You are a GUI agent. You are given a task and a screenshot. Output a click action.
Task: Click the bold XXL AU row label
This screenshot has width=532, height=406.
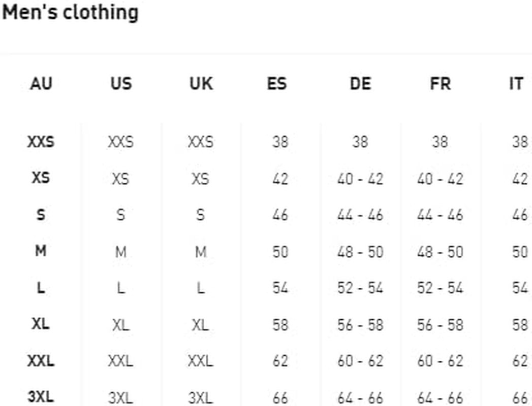pyautogui.click(x=41, y=361)
